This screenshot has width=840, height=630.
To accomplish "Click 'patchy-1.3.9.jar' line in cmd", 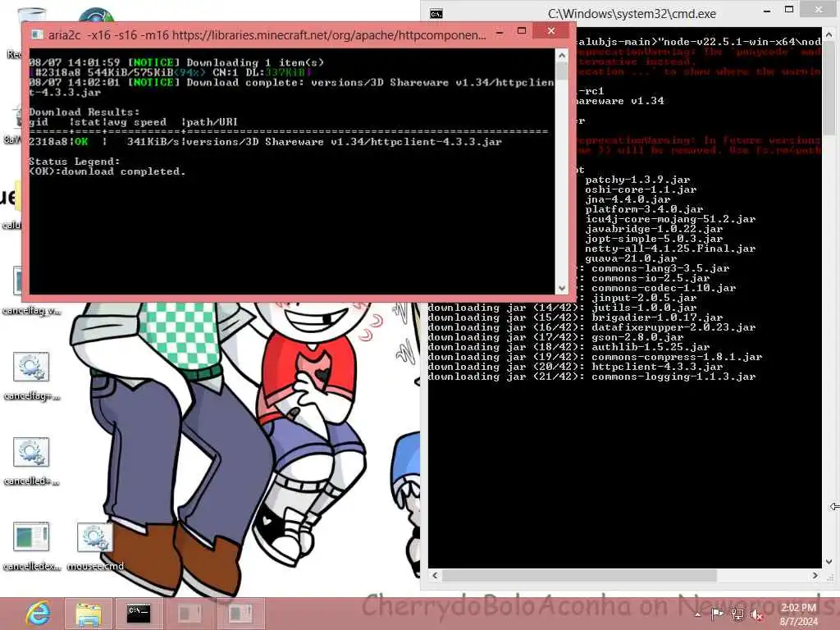I will pos(637,180).
